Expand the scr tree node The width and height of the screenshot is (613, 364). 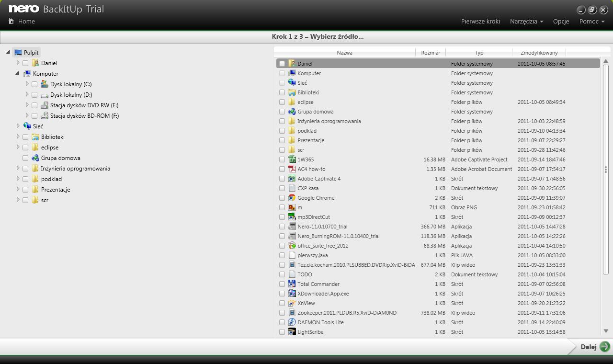pyautogui.click(x=18, y=200)
